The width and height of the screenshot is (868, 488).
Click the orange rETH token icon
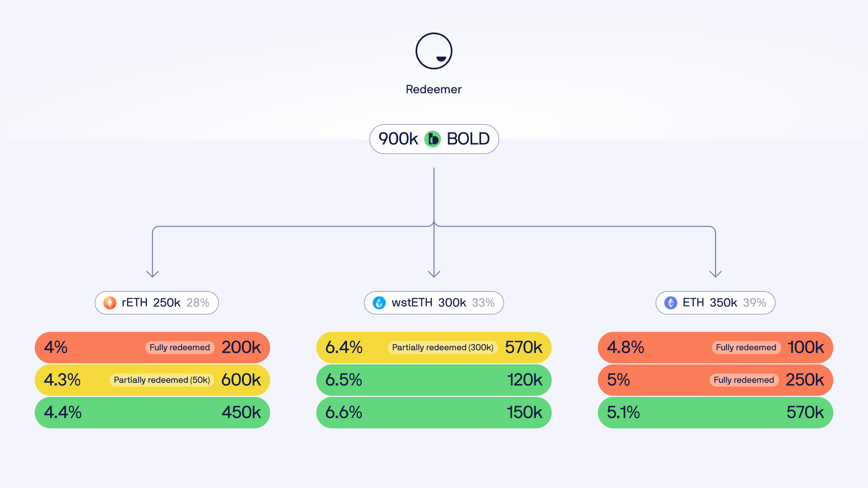[x=110, y=303]
